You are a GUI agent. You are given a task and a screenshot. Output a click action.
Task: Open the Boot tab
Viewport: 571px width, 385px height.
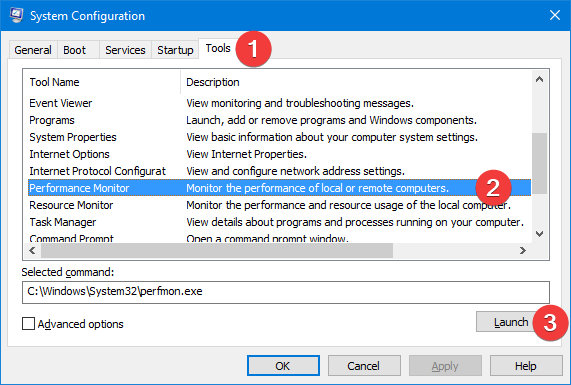[x=75, y=50]
